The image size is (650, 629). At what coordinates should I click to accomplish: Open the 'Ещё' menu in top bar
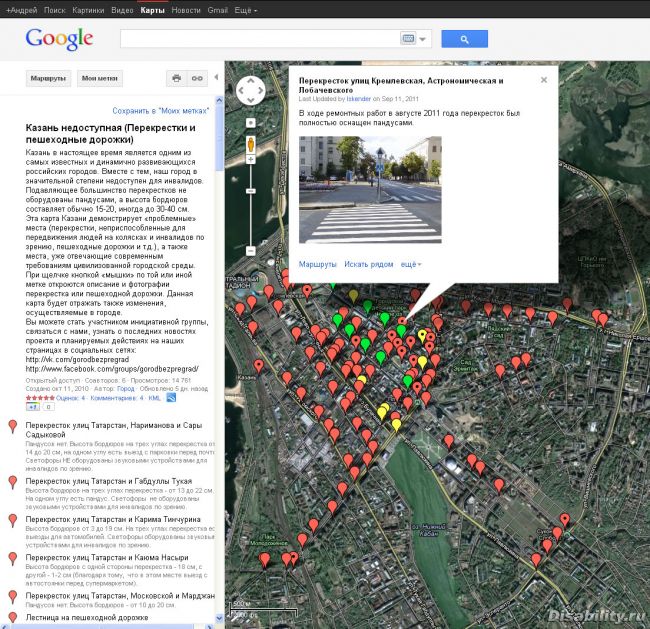[246, 9]
